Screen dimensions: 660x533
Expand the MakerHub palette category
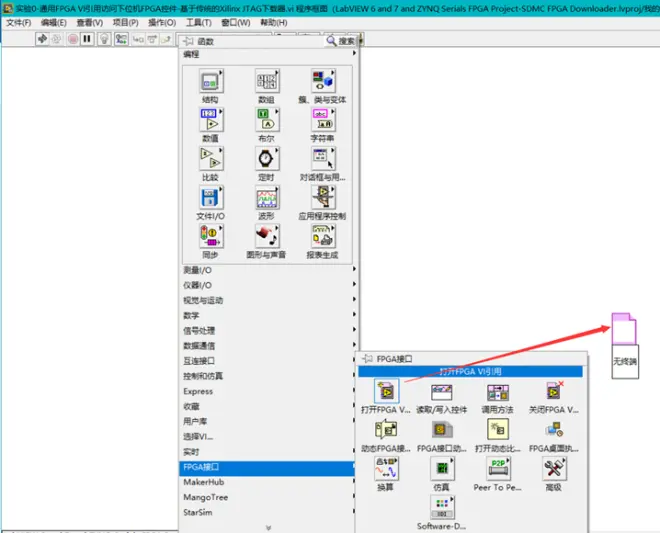269,482
